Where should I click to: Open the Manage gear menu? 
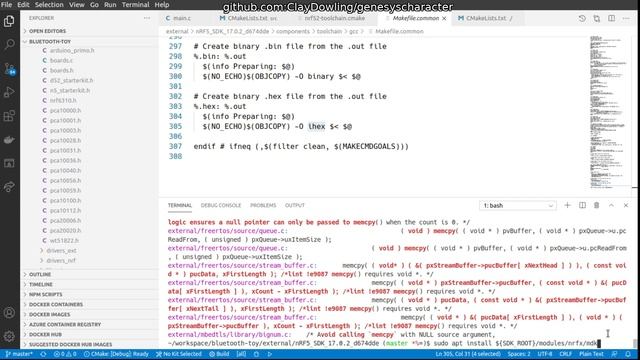click(x=9, y=336)
